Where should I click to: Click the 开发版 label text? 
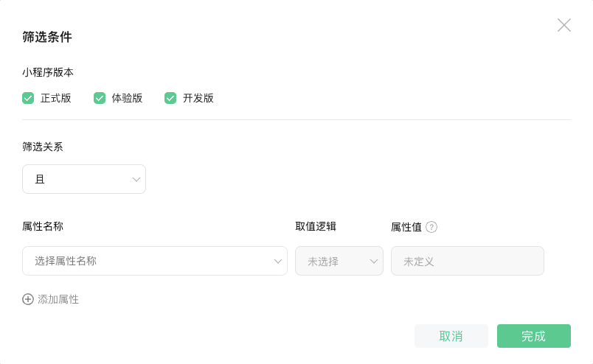click(x=198, y=98)
